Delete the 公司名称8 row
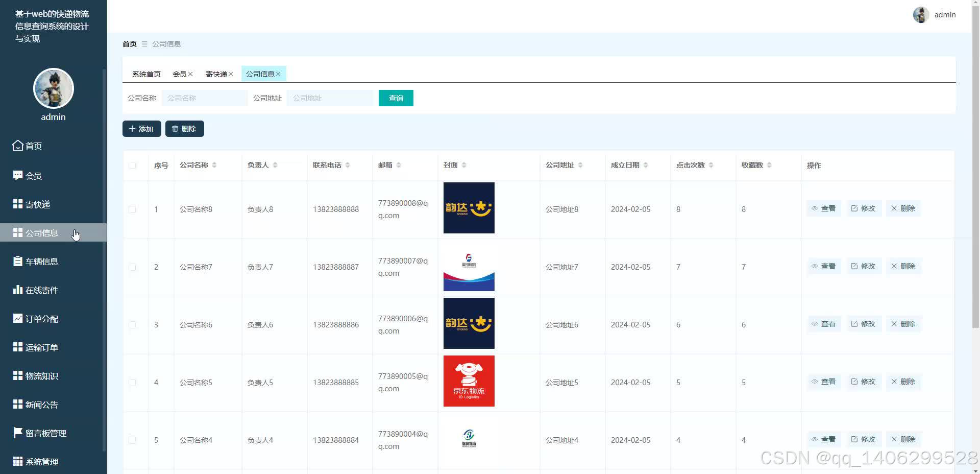980x474 pixels. 903,208
